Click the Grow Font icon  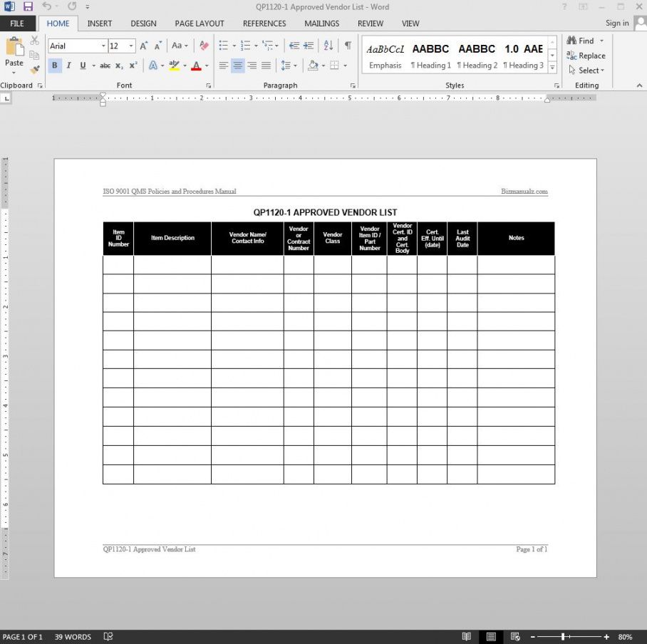click(x=143, y=46)
